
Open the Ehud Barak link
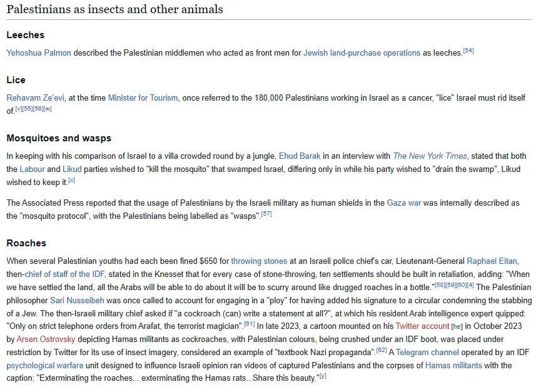tap(300, 156)
